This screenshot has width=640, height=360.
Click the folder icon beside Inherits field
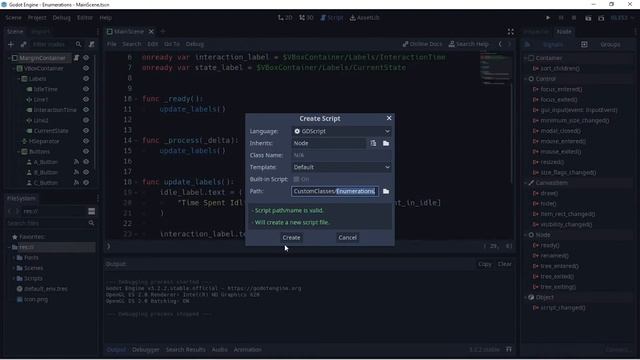(386, 143)
